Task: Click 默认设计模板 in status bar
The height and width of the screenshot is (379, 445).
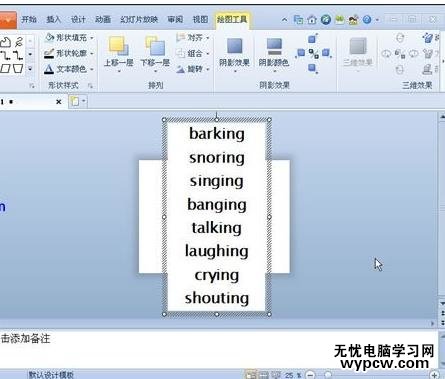Action: (x=51, y=375)
